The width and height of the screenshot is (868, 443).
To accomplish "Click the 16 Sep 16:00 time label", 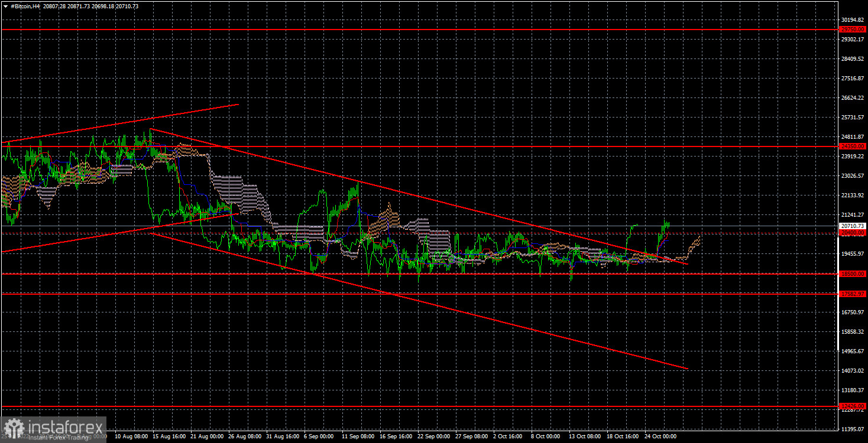I will pos(396,437).
